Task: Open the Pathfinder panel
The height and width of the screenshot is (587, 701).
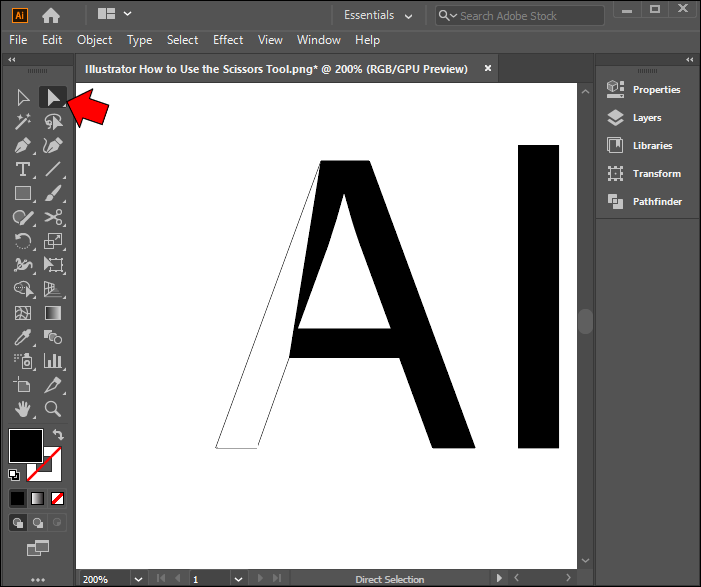Action: [x=656, y=202]
